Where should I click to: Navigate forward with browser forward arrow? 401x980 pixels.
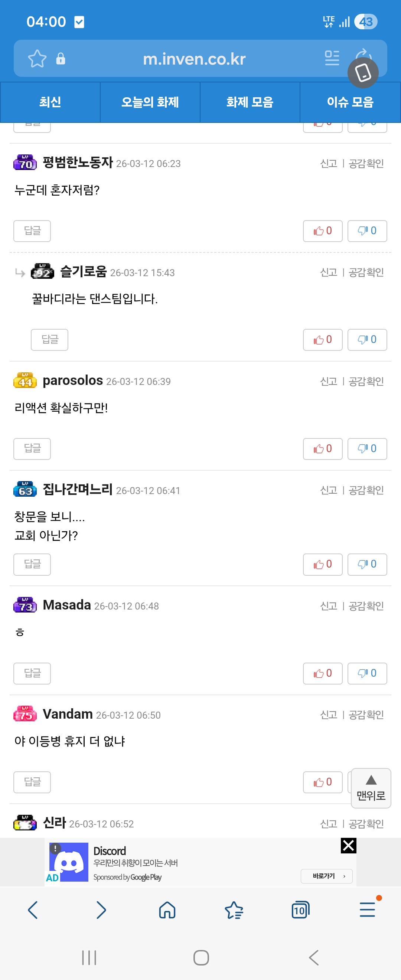coord(101,910)
